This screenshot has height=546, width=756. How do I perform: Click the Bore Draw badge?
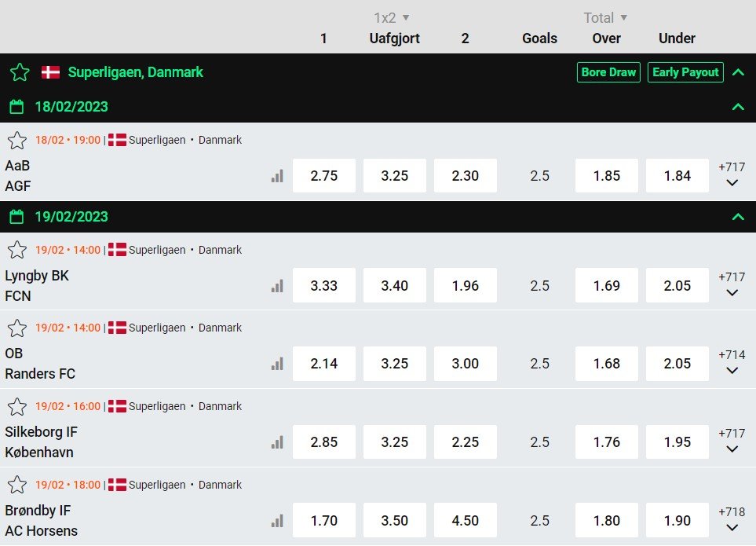pos(608,72)
